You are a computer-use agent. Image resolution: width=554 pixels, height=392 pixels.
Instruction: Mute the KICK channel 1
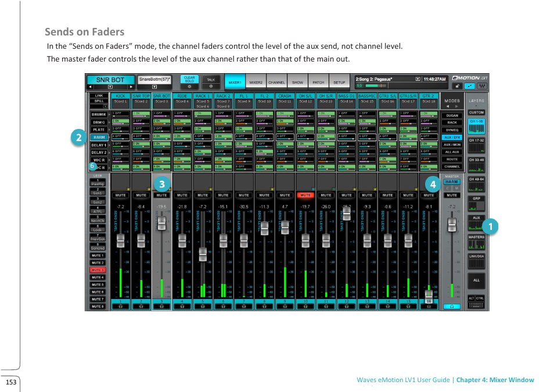click(x=120, y=195)
